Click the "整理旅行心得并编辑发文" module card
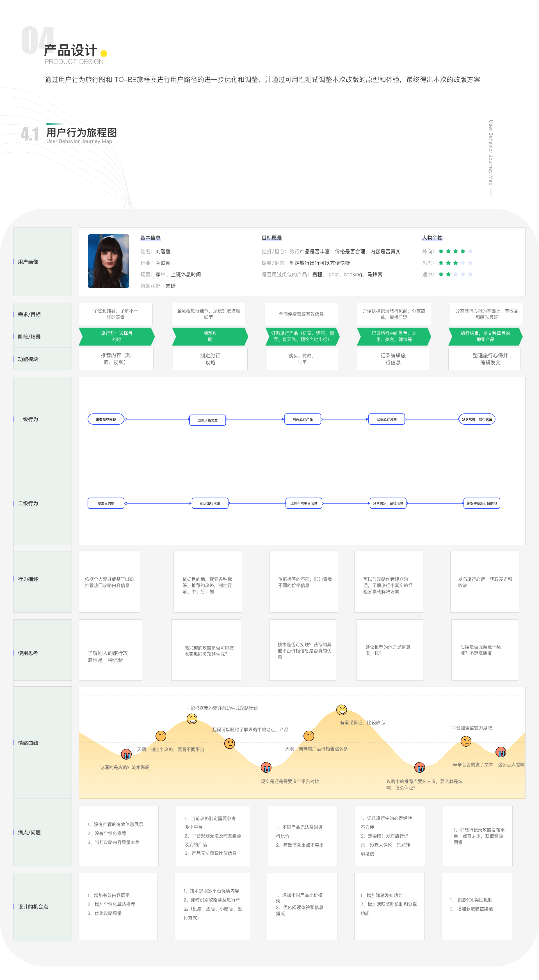The width and height of the screenshot is (539, 980). (x=484, y=359)
